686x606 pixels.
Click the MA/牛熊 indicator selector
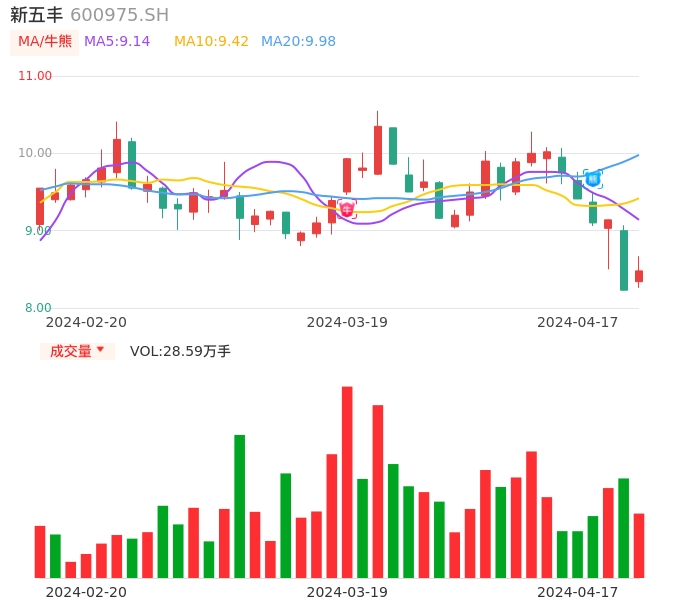click(x=45, y=42)
